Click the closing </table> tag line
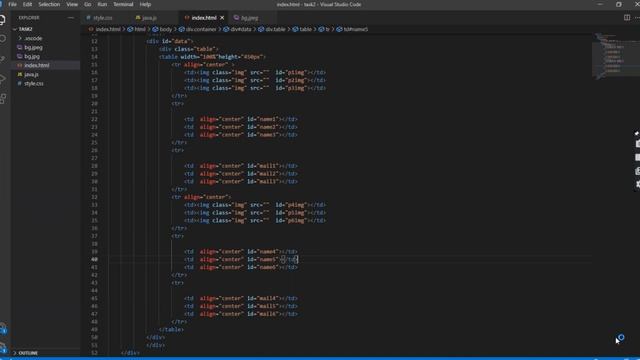This screenshot has width=640, height=360. pyautogui.click(x=171, y=330)
